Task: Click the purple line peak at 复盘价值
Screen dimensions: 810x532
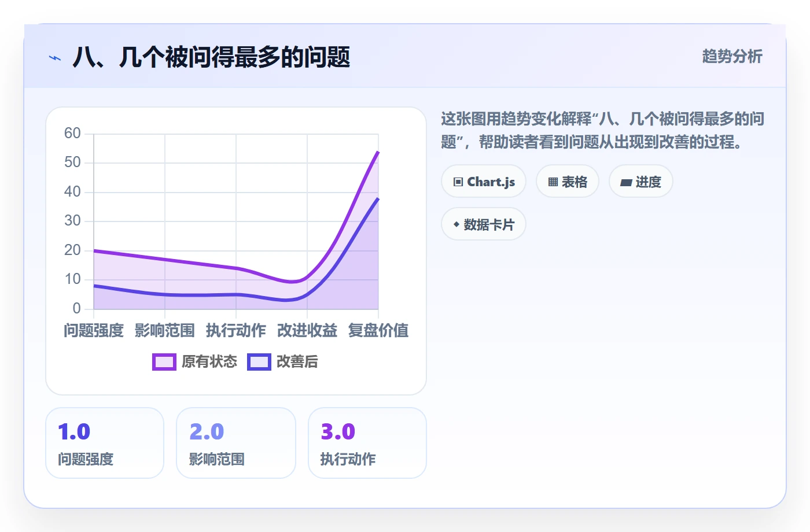Action: [x=378, y=152]
